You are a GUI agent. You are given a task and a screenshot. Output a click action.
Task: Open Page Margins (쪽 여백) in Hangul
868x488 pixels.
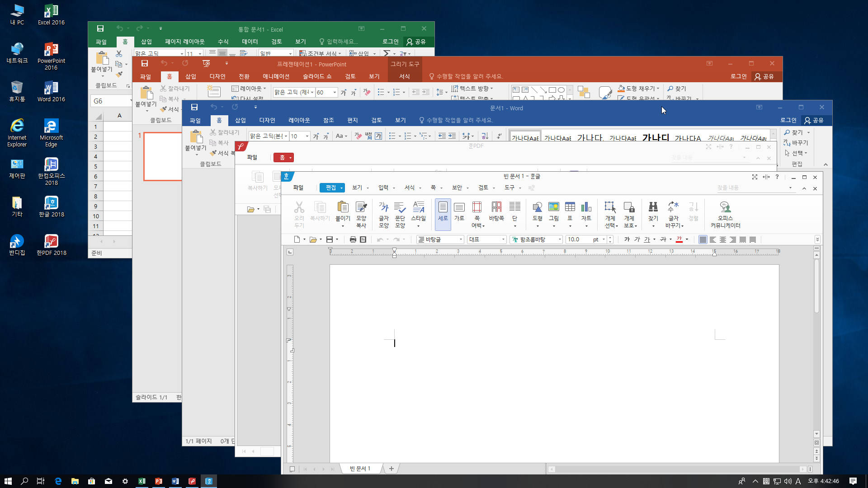coord(477,214)
